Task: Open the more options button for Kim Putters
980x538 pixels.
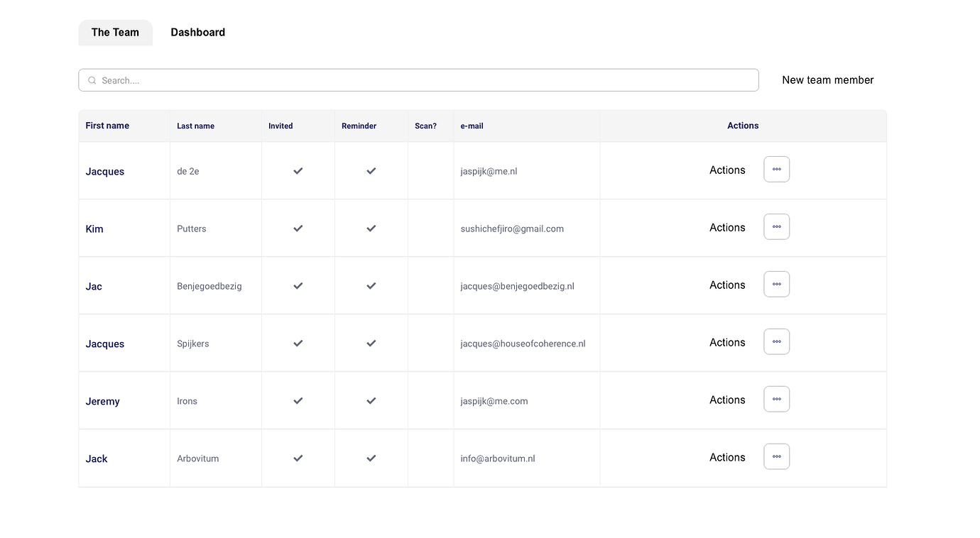Action: pos(776,227)
